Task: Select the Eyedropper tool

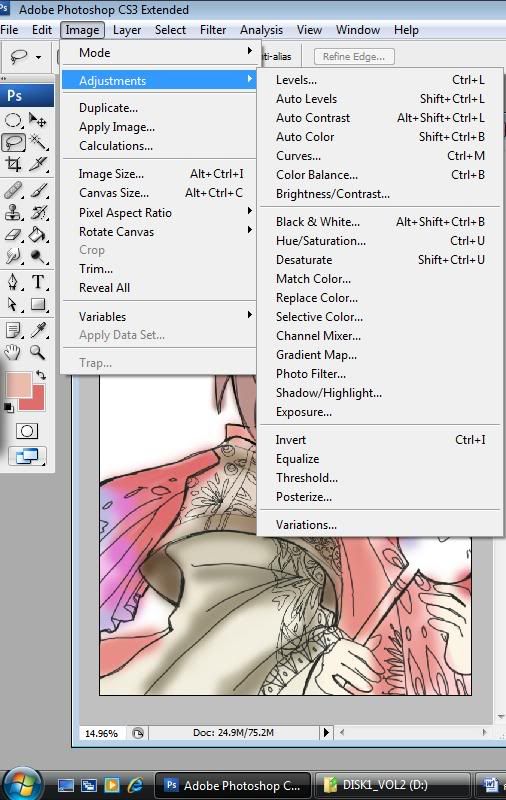Action: point(38,330)
